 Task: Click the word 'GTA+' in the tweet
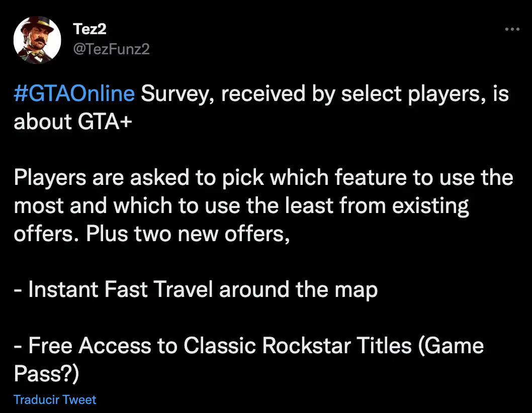click(x=105, y=122)
